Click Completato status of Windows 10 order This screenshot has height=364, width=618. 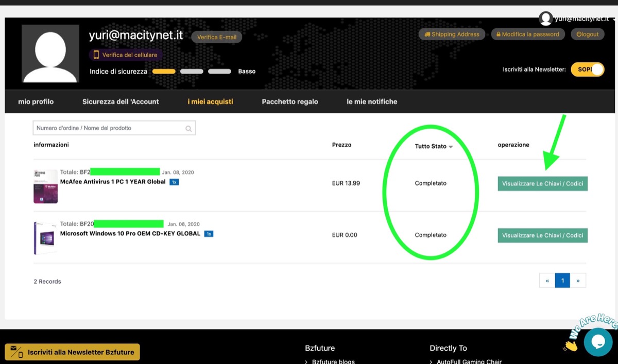click(x=431, y=235)
